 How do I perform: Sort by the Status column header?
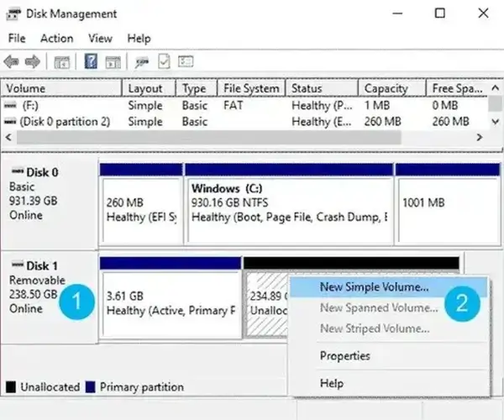[322, 88]
